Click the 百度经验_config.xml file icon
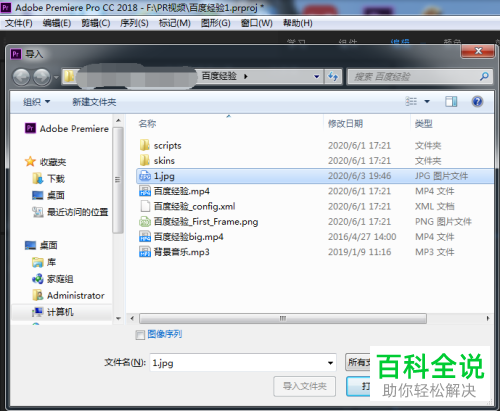 coord(145,206)
